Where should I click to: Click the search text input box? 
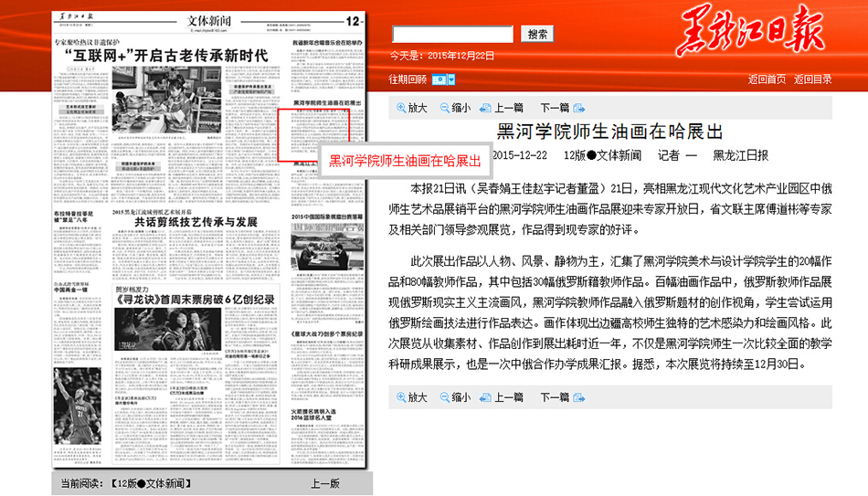452,34
